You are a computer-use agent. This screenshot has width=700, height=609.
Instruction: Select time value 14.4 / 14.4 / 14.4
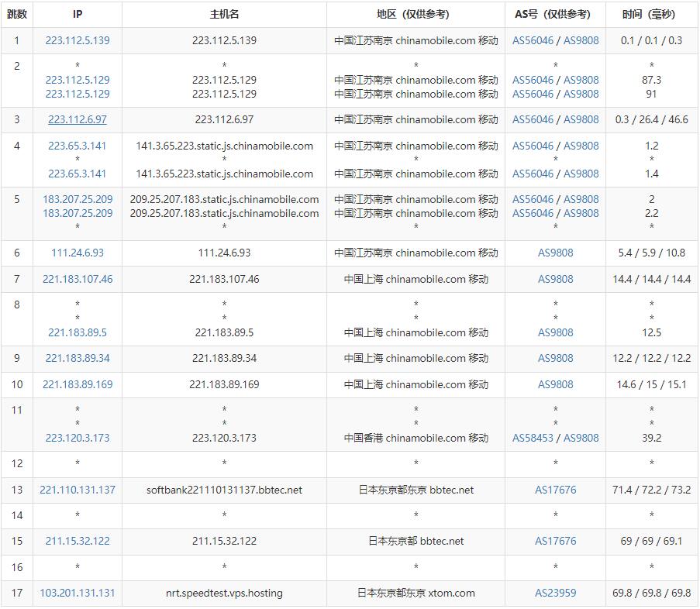(x=651, y=279)
